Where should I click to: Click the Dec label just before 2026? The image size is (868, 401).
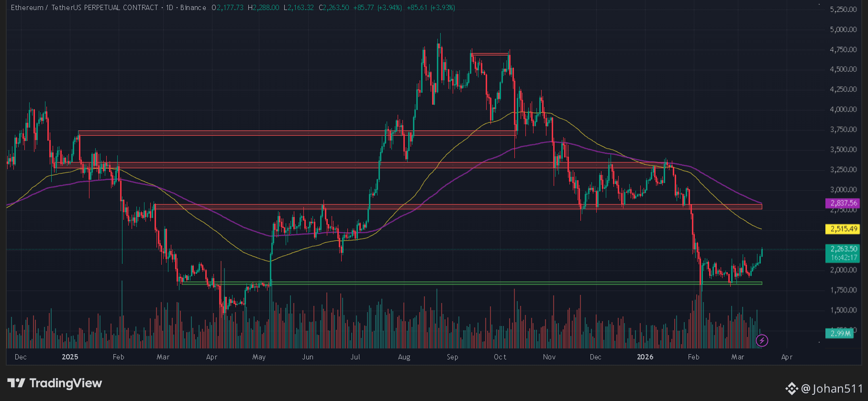[x=595, y=357]
